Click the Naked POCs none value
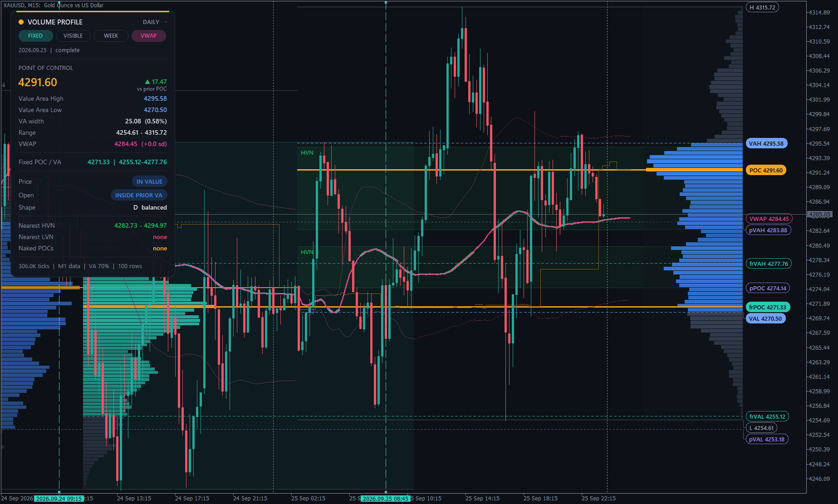Viewport: 838px width, 504px height. pos(160,249)
